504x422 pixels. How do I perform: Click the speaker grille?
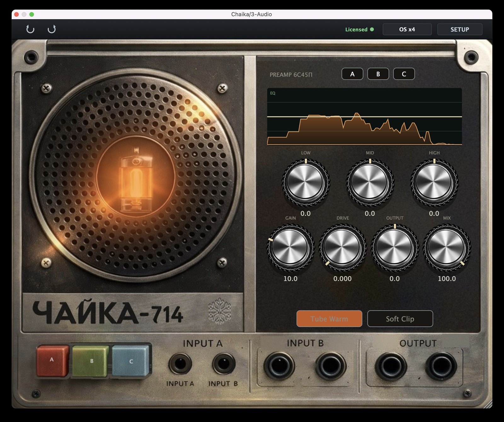pyautogui.click(x=136, y=175)
